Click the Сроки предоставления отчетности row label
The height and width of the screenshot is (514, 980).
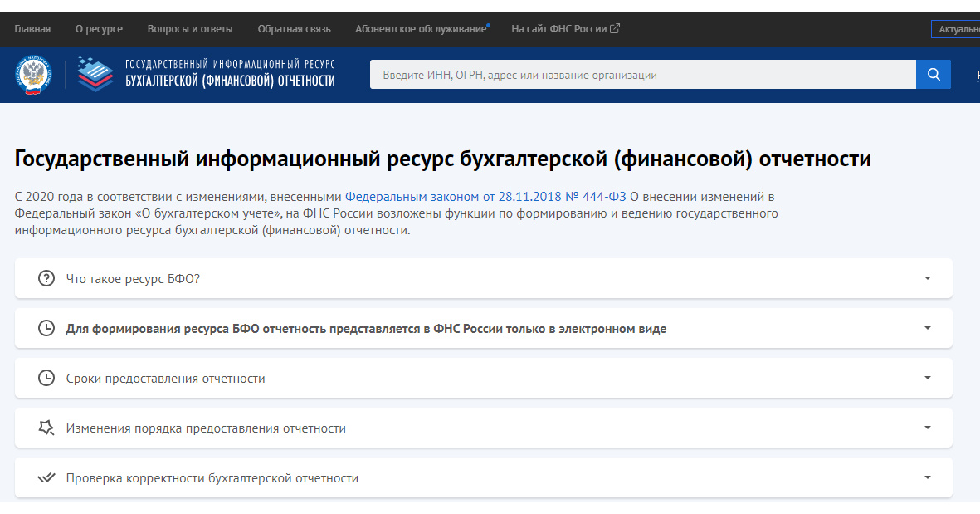(x=166, y=379)
